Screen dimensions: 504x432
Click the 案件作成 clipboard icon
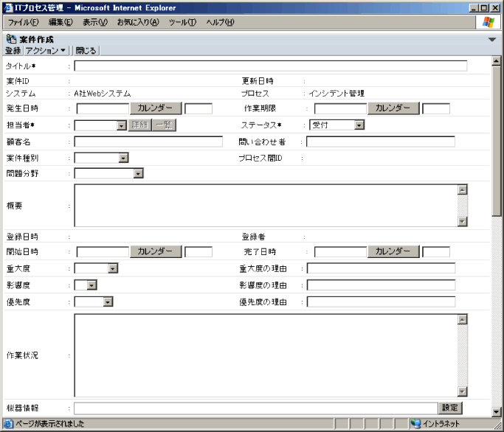point(11,39)
